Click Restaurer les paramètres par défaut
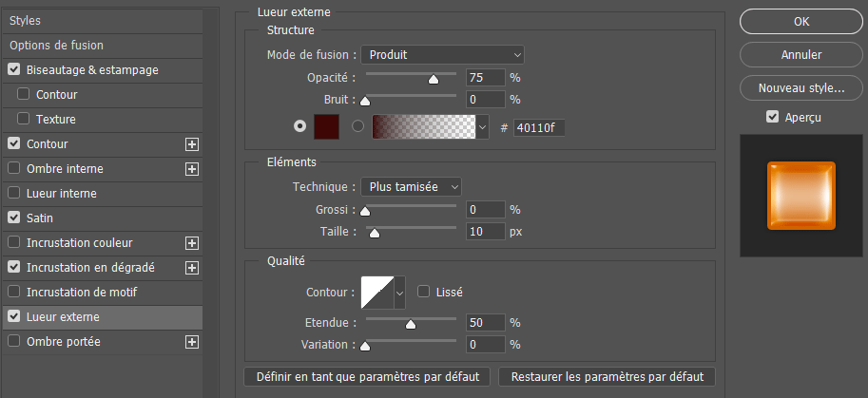868x398 pixels. pos(607,376)
